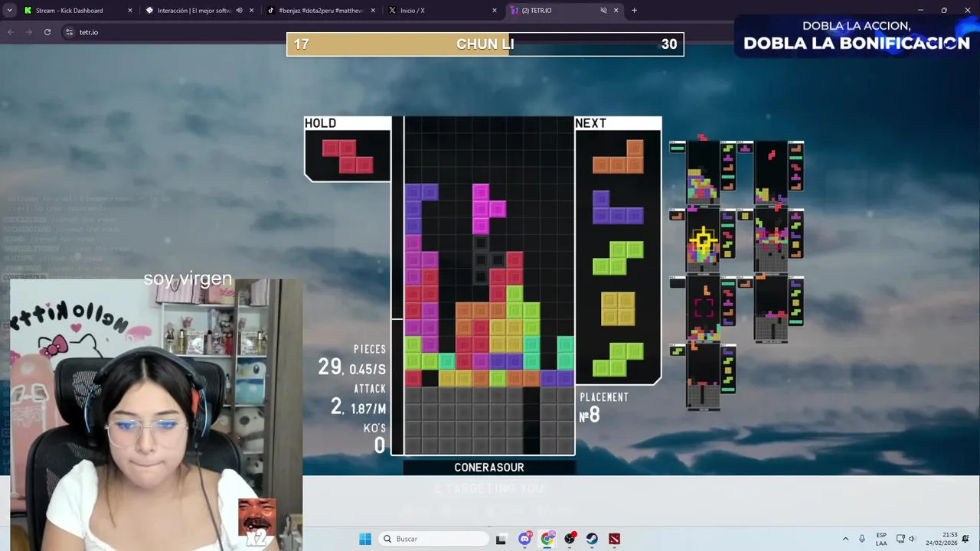Open OBS Studio from the taskbar
The width and height of the screenshot is (980, 551).
[x=570, y=539]
